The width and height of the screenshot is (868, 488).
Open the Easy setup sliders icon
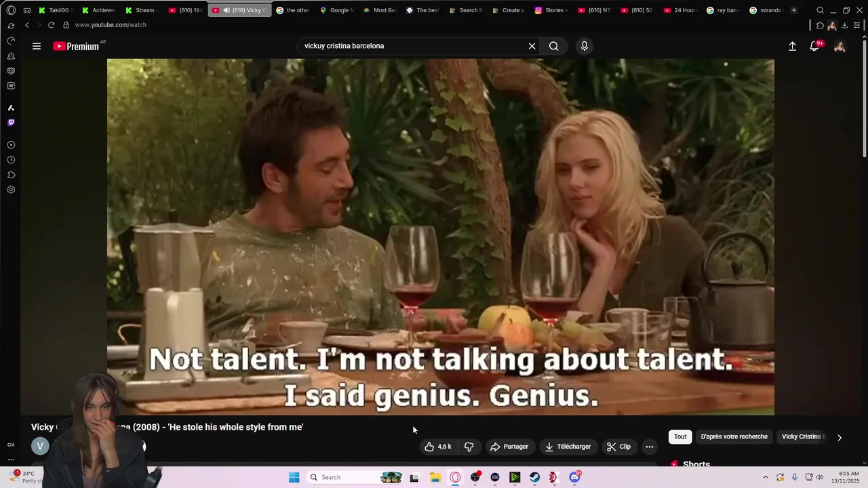tap(858, 25)
